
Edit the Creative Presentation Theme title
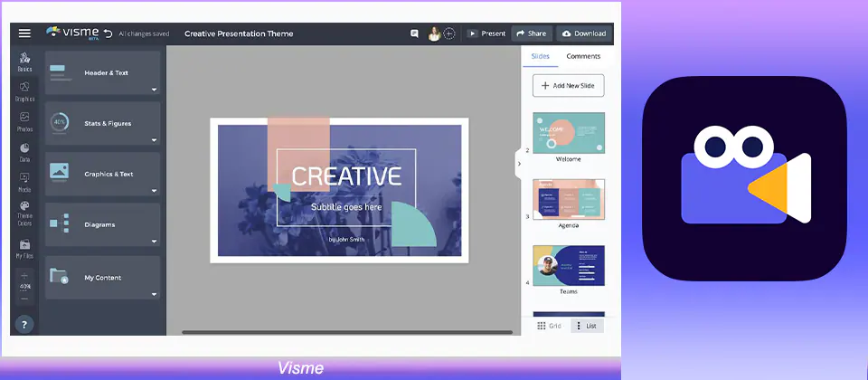coord(239,33)
